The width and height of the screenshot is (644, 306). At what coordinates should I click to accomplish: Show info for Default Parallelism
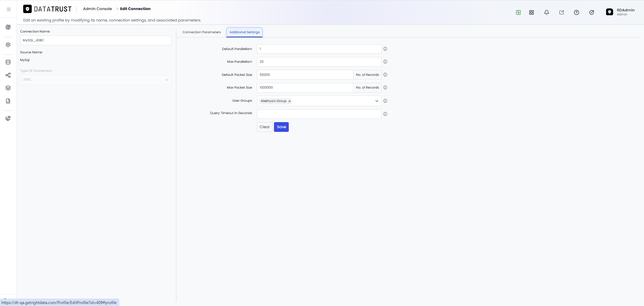point(385,49)
